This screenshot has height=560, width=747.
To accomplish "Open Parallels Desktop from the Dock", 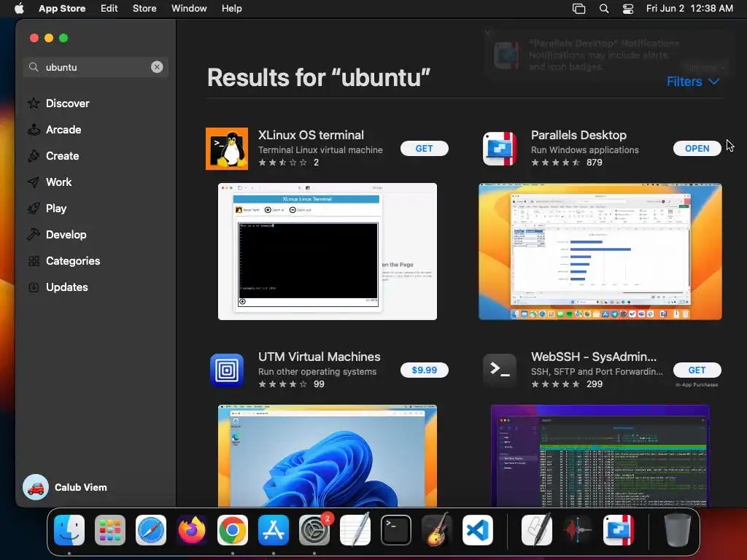I will [619, 530].
